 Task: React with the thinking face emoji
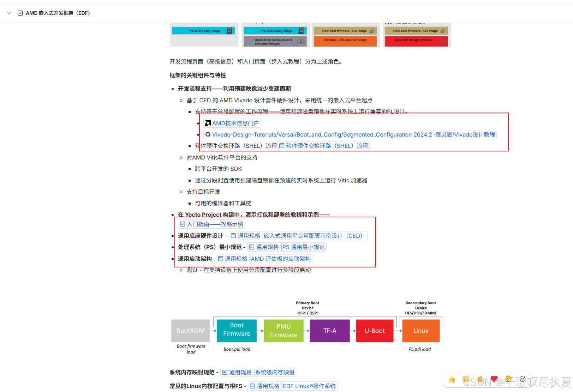[x=508, y=380]
